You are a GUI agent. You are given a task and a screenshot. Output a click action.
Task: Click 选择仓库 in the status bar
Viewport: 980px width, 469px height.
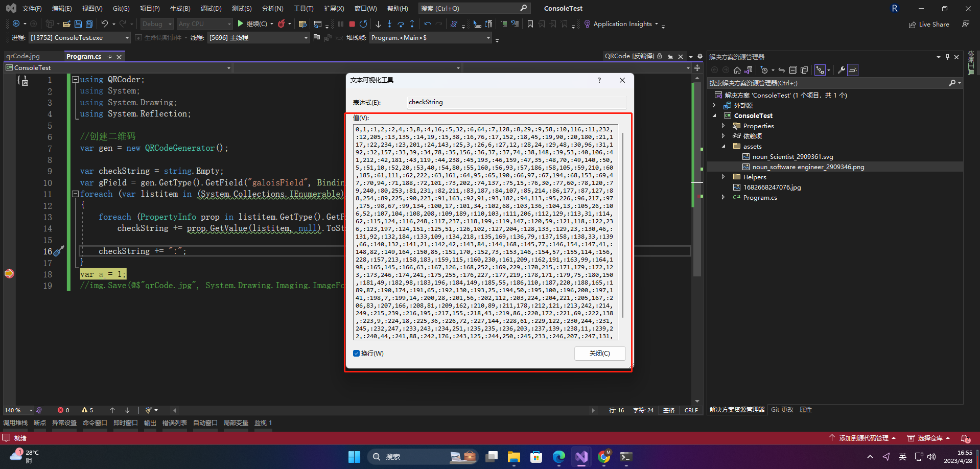(x=928, y=438)
